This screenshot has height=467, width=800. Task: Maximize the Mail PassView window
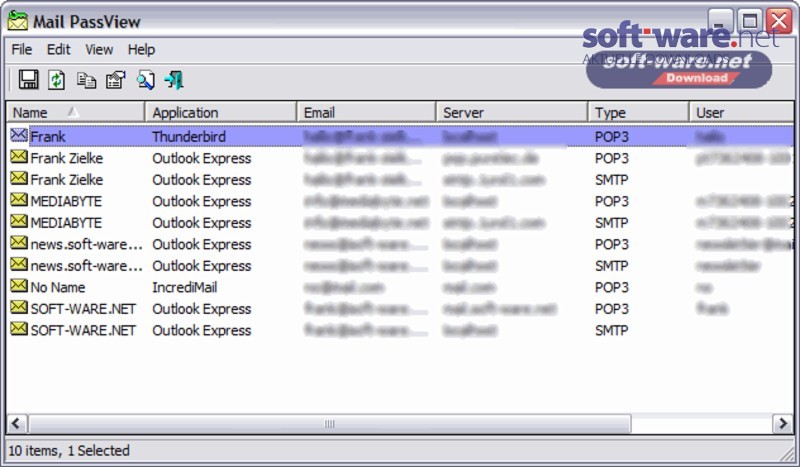tap(749, 21)
